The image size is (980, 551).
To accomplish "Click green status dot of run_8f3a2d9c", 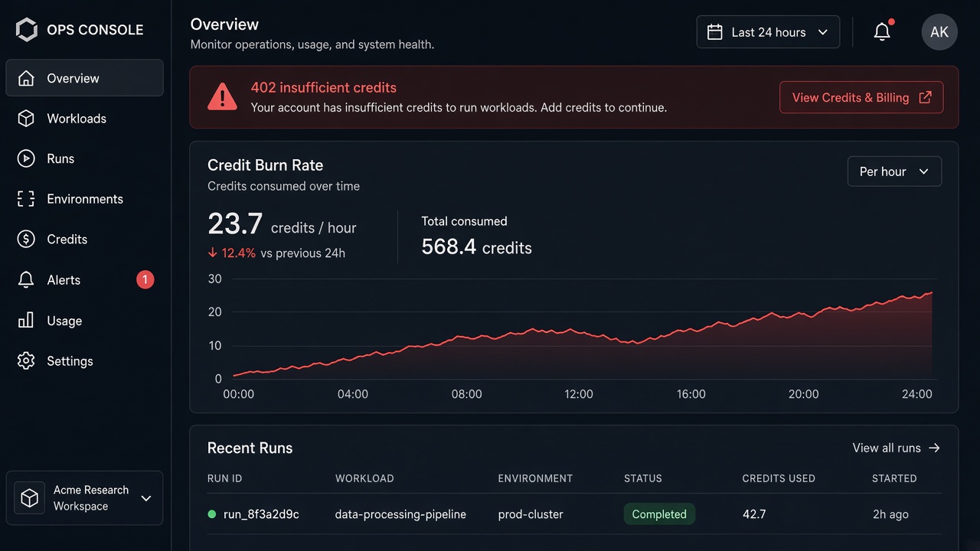I will (x=212, y=514).
